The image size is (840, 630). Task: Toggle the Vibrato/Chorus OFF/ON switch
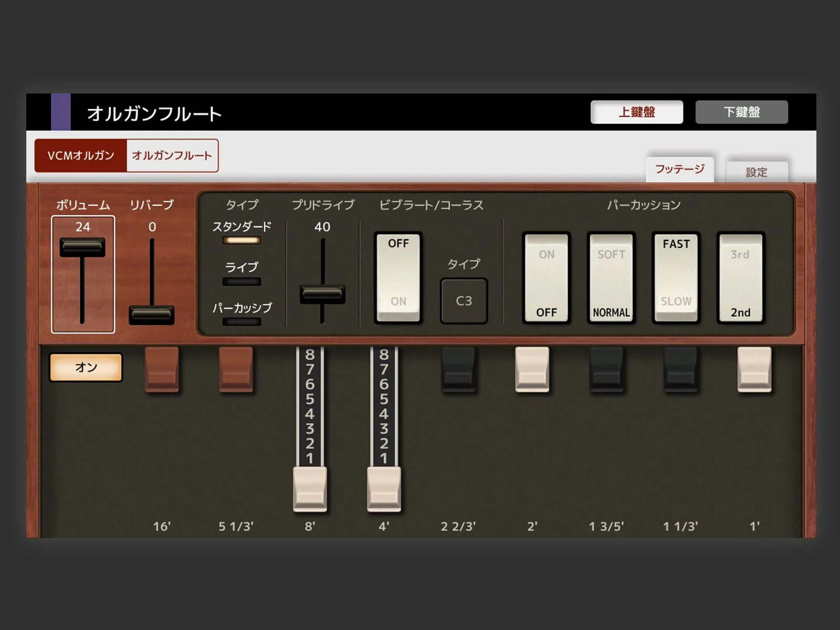[398, 277]
